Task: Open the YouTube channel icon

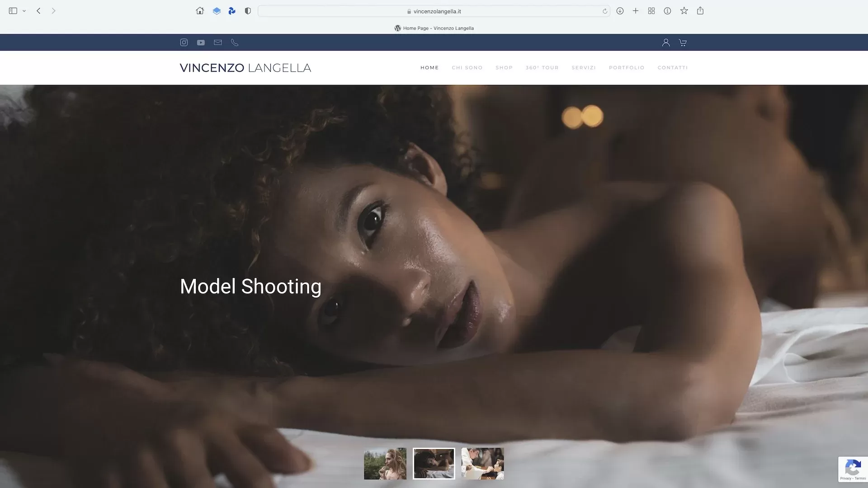Action: point(201,42)
